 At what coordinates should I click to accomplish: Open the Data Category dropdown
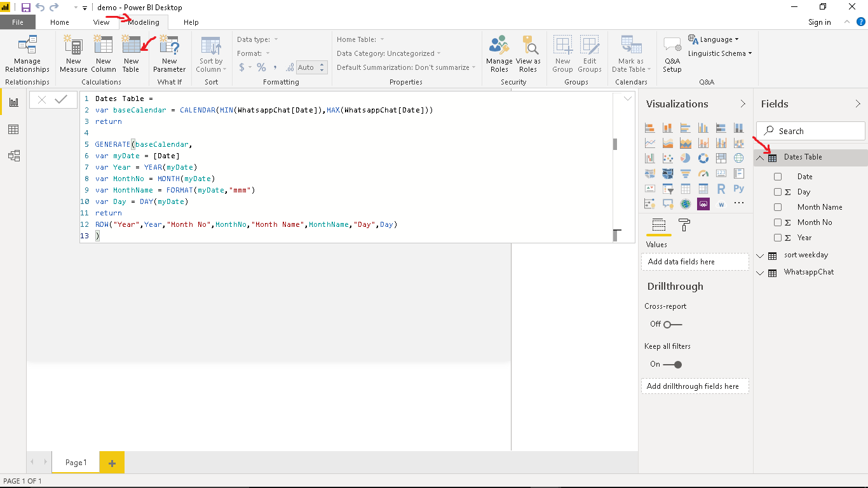pos(389,53)
